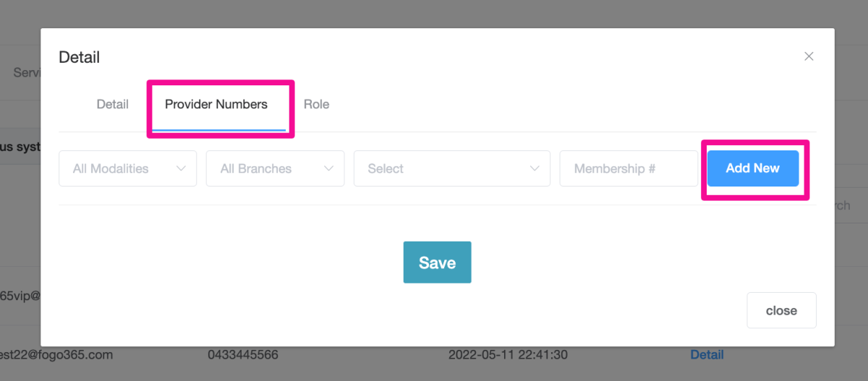Screen dimensions: 868x381
Task: Switch to the Role tab
Action: (316, 104)
